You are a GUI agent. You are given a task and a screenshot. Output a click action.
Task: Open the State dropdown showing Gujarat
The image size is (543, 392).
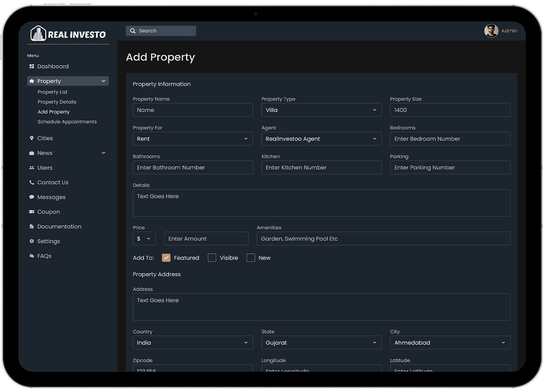pyautogui.click(x=322, y=343)
